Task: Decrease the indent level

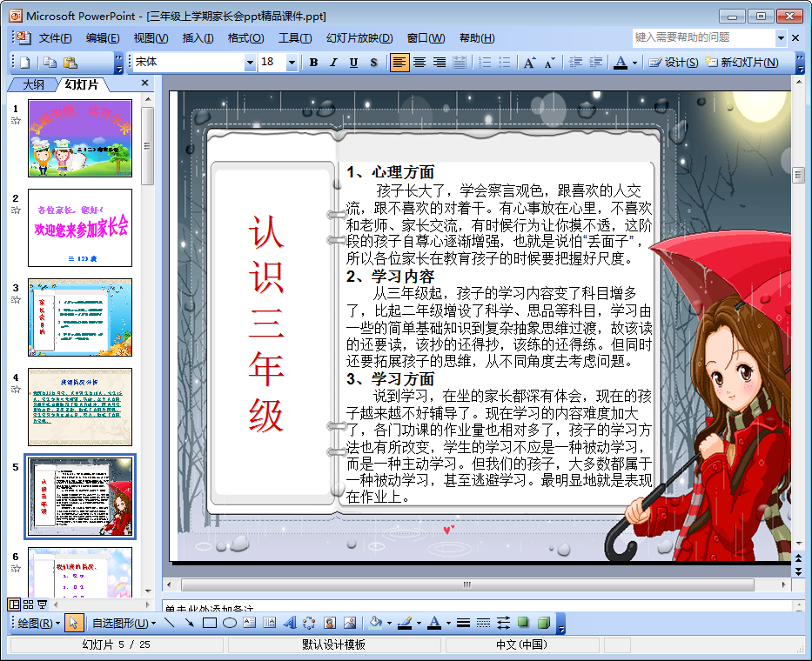Action: pyautogui.click(x=575, y=63)
